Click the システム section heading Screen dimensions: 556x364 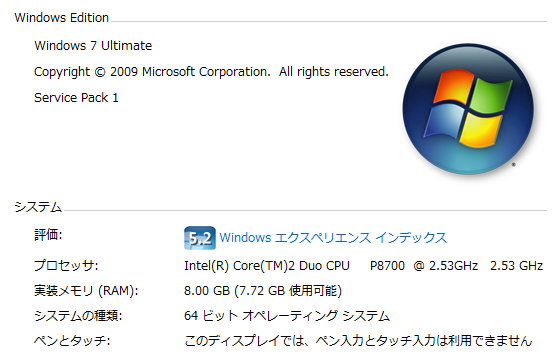[38, 207]
